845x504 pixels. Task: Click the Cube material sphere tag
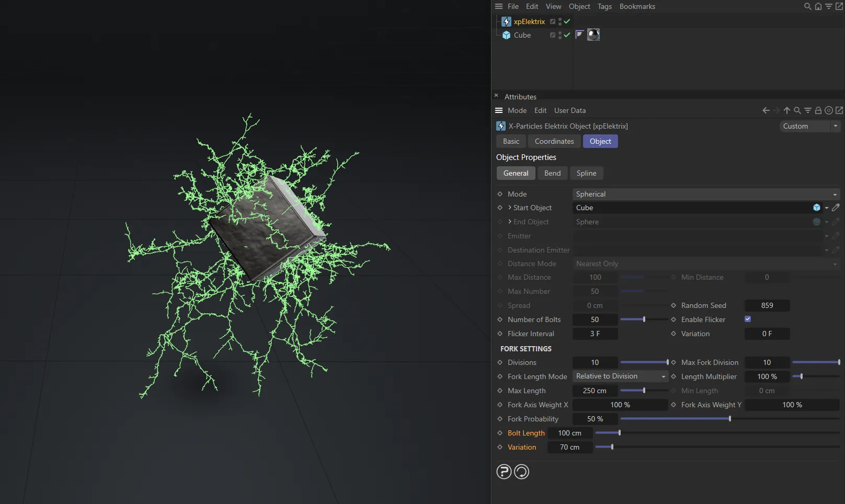593,35
